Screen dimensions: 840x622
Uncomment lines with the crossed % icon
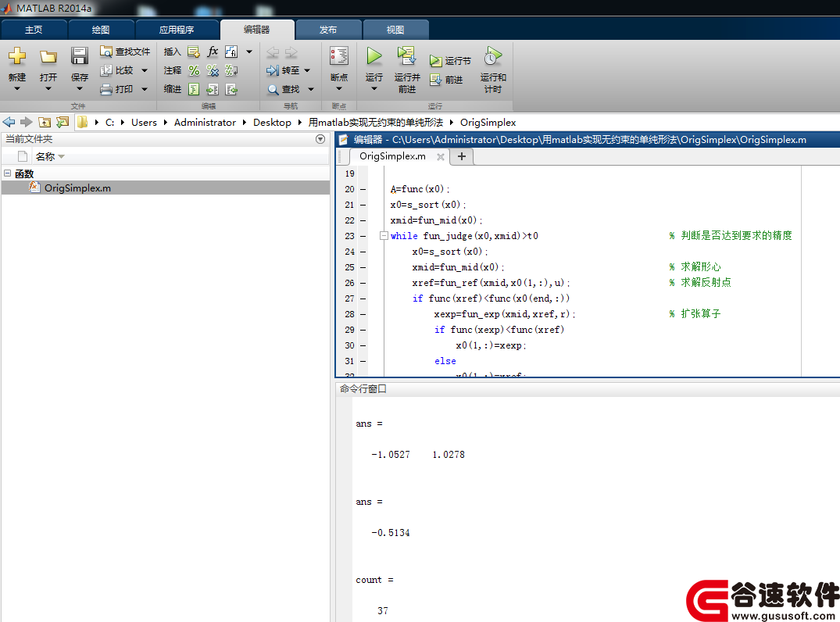[213, 70]
